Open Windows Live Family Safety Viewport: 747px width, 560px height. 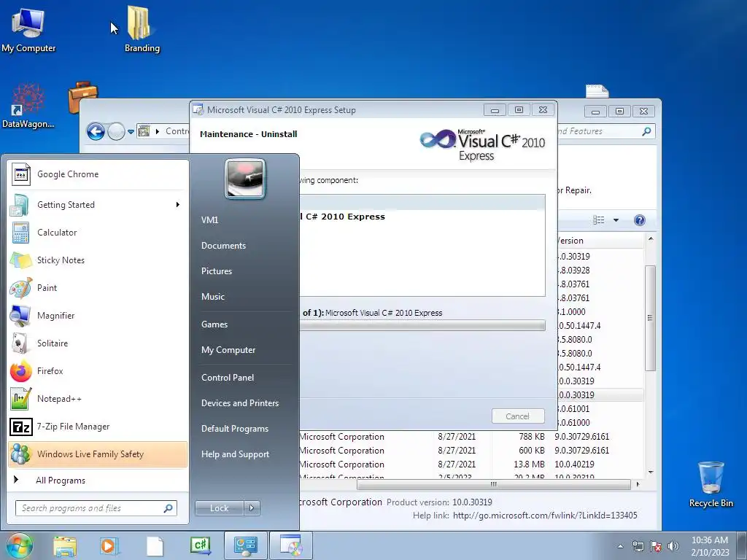[x=98, y=454]
